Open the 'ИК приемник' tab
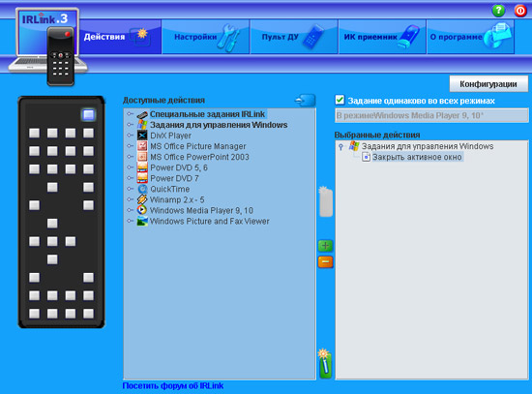Screen dimensions: 532x394 tap(382, 37)
